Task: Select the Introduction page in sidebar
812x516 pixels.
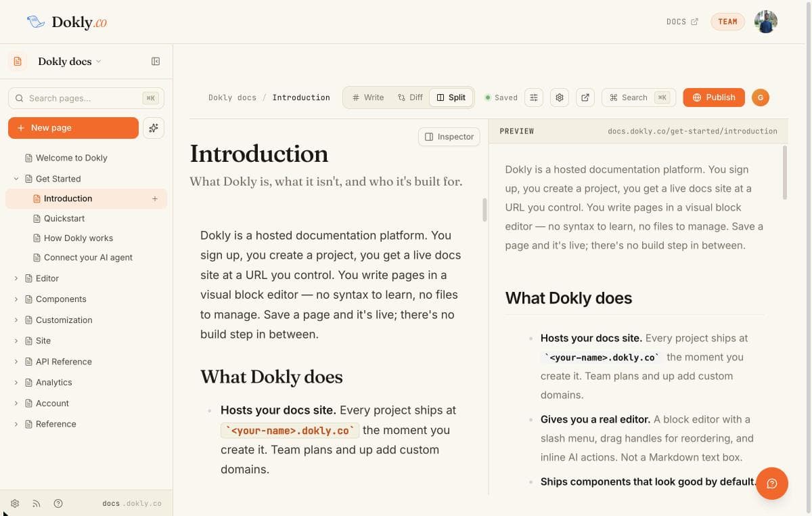Action: point(86,198)
